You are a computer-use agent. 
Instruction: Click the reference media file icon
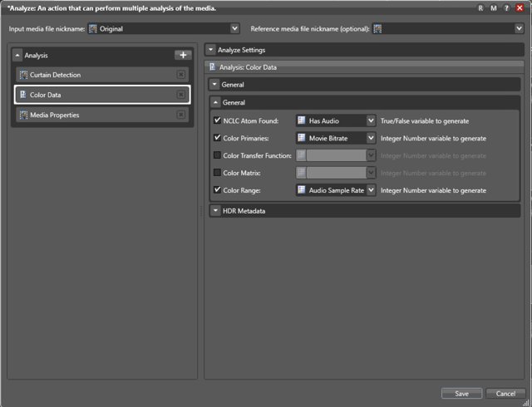(x=377, y=29)
